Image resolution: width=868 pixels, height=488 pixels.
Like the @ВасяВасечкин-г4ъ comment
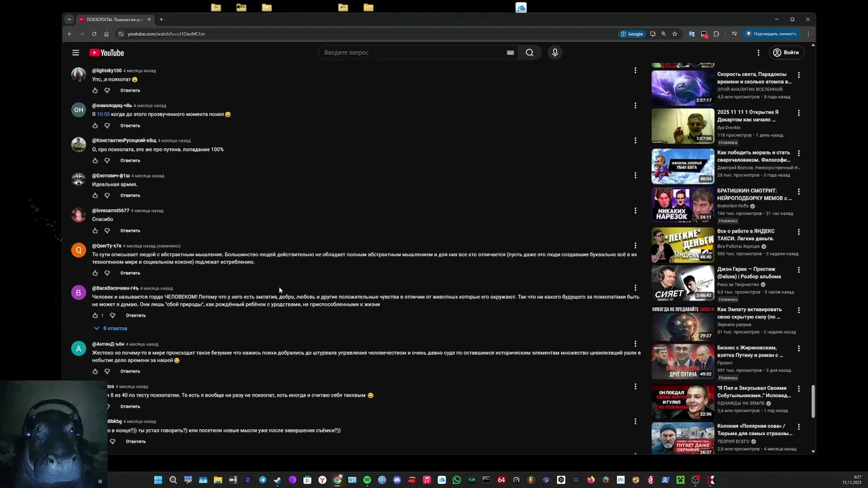95,315
